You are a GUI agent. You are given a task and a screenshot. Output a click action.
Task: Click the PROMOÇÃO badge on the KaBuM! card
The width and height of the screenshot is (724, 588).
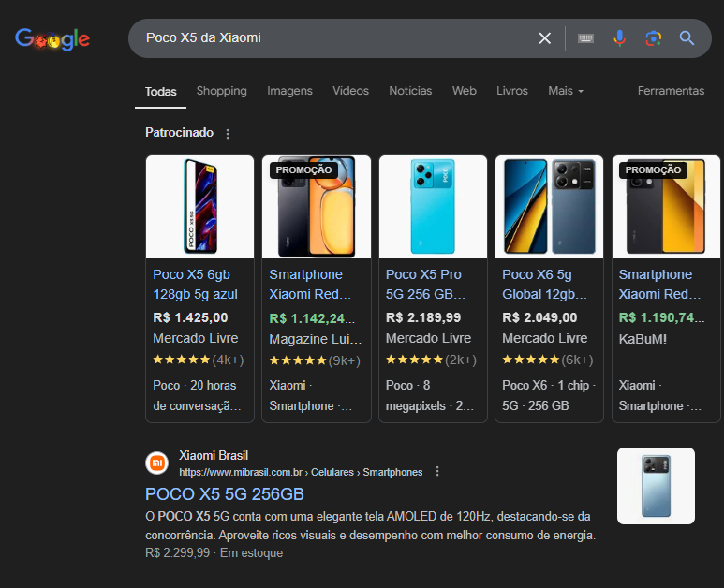653,169
